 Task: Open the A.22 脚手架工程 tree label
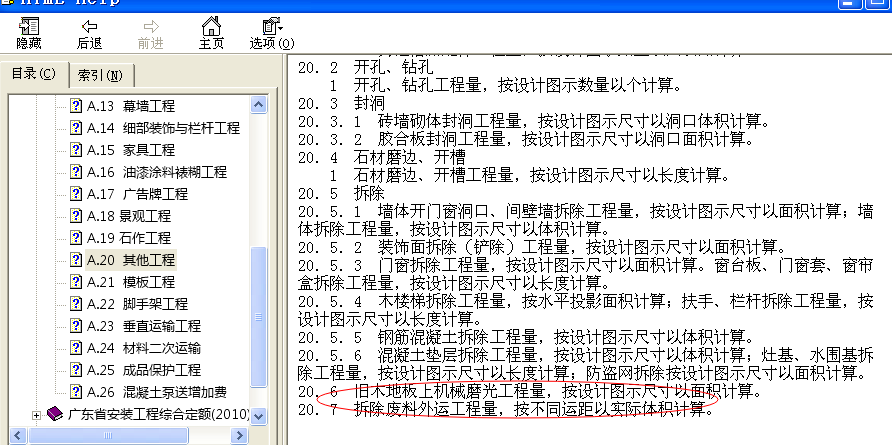point(137,304)
